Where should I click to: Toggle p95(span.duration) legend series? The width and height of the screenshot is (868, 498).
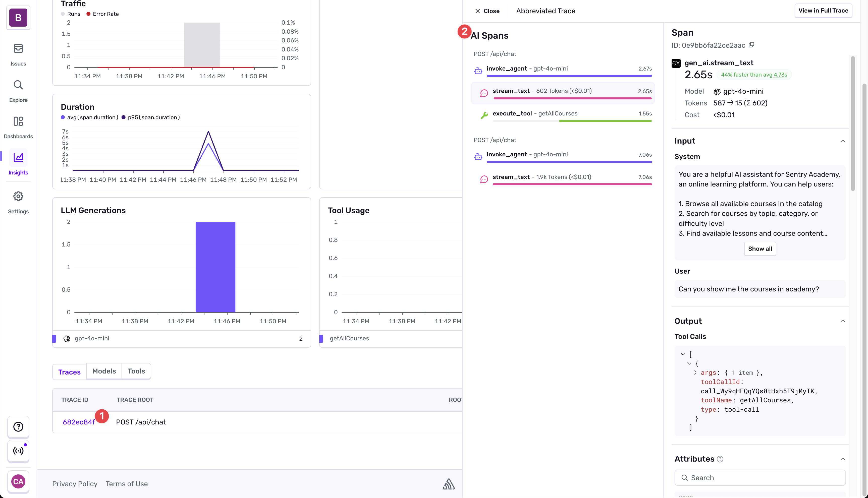coord(150,117)
